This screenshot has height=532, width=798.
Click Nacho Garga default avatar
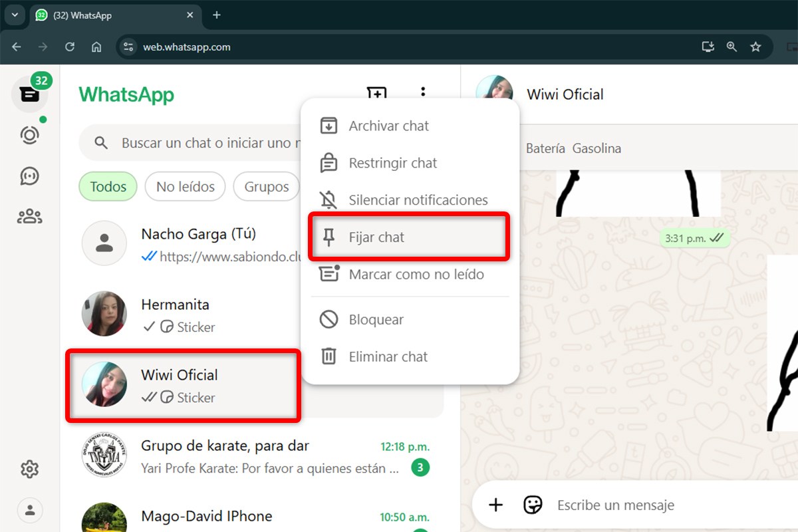coord(104,243)
